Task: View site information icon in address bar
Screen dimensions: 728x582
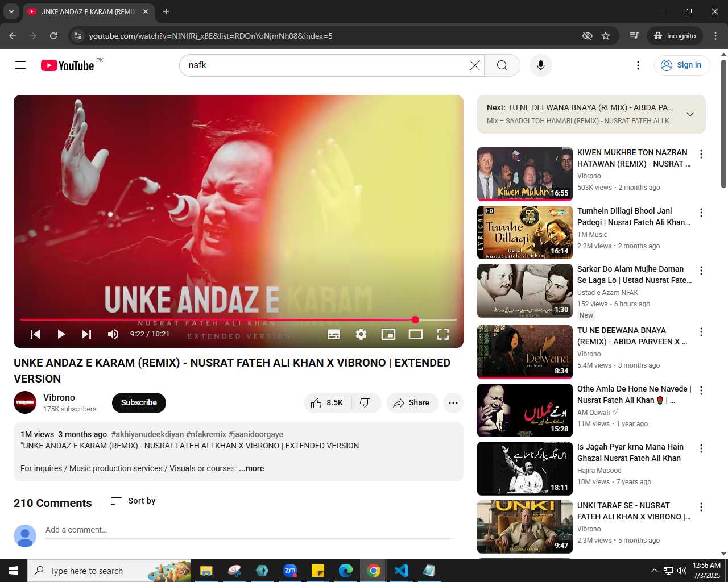Action: [x=78, y=36]
